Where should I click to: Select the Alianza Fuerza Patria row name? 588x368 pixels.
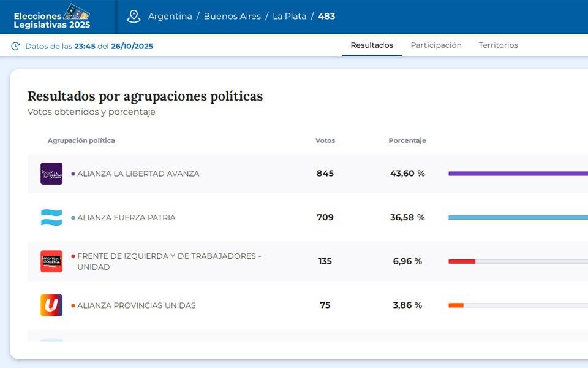126,218
